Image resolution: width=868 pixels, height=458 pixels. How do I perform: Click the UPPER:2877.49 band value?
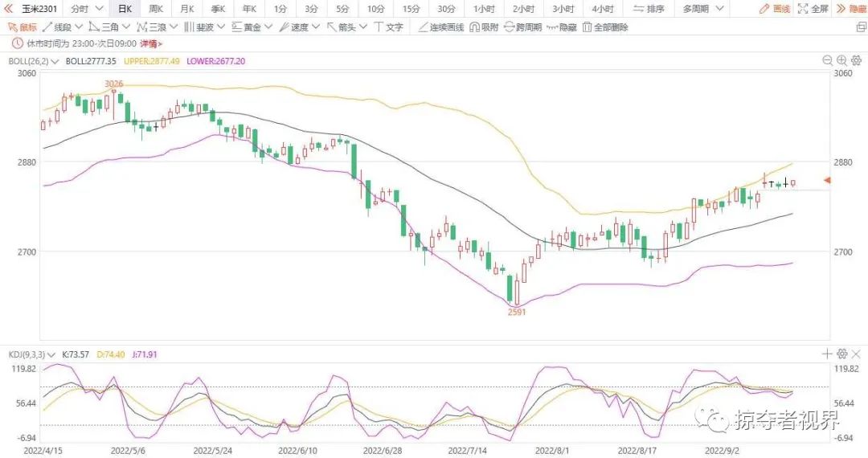pyautogui.click(x=152, y=61)
